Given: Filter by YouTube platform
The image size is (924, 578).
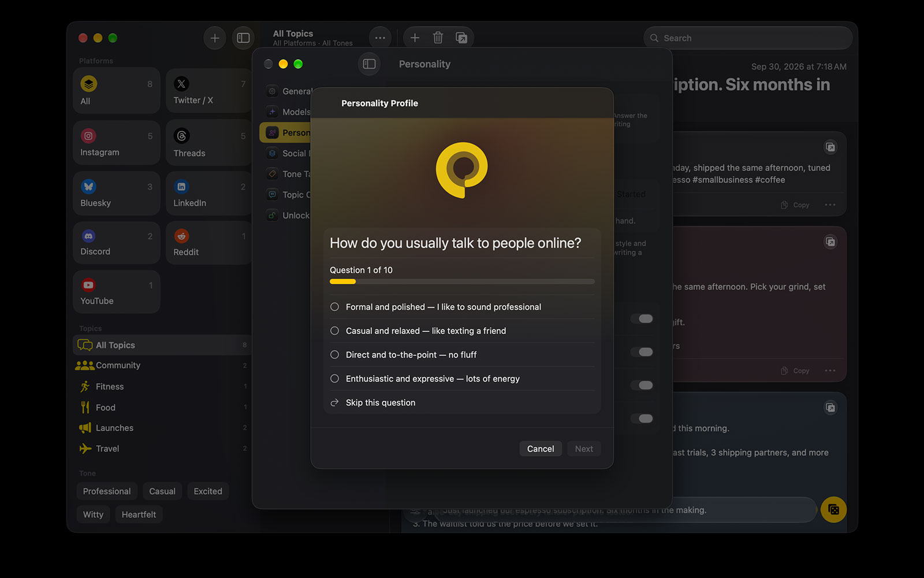Looking at the screenshot, I should (x=117, y=292).
